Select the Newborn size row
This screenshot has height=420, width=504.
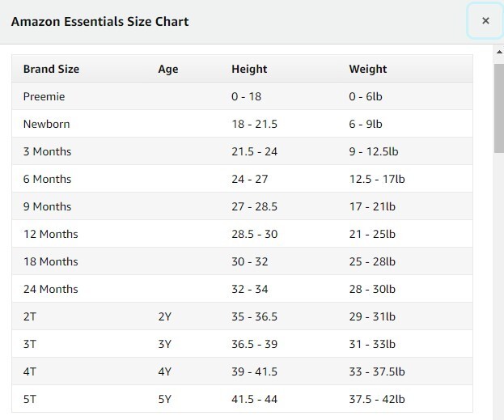(46, 124)
